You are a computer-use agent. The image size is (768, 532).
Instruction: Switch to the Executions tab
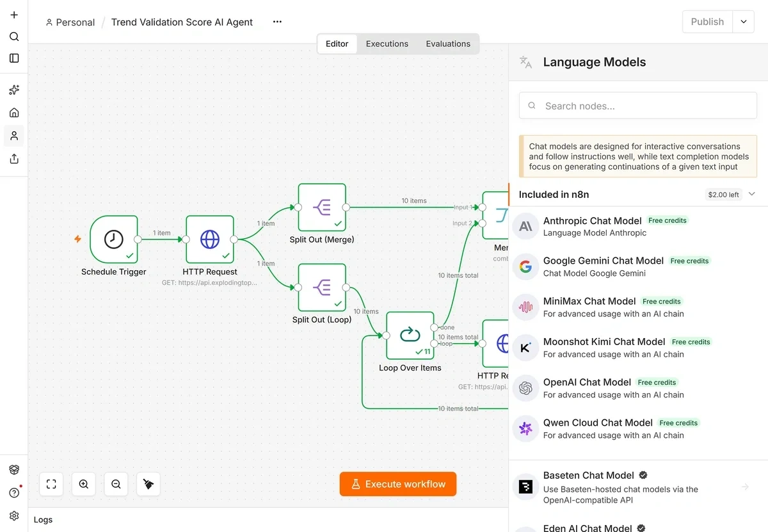click(x=387, y=44)
